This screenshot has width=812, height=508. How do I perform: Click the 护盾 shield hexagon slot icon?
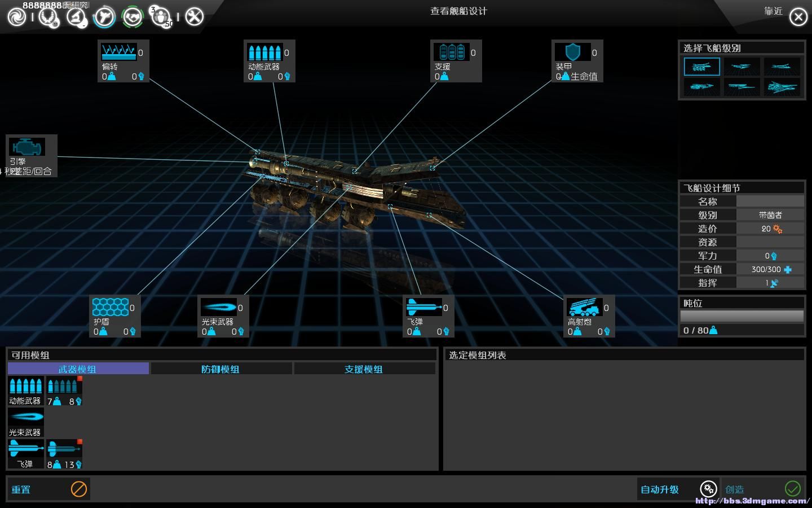pyautogui.click(x=111, y=307)
